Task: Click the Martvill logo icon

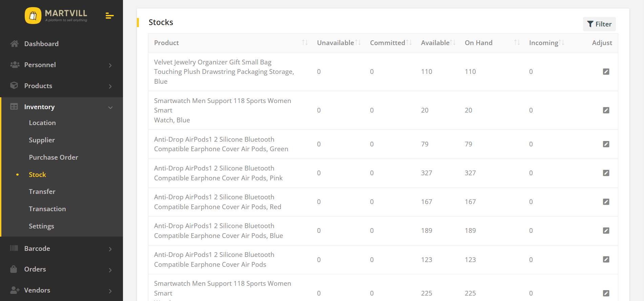Action: click(33, 16)
